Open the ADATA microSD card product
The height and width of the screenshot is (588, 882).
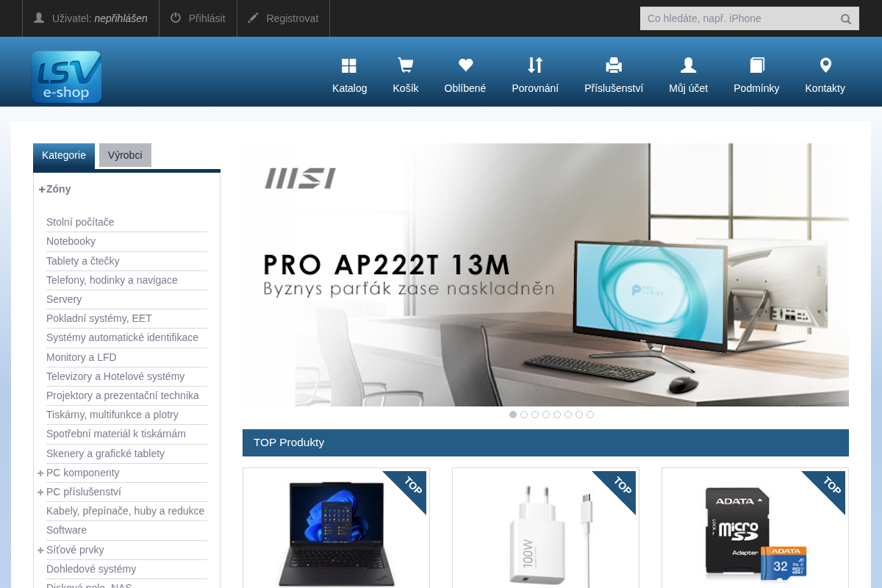click(756, 534)
